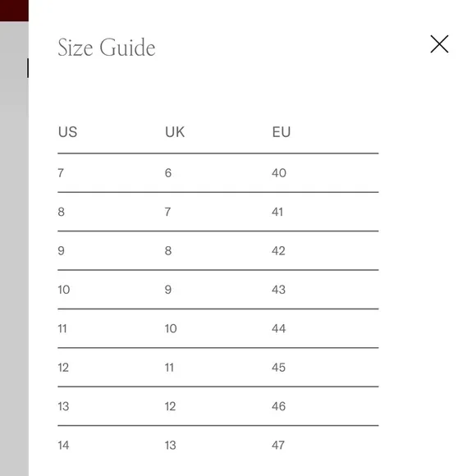476x476 pixels.
Task: Select the UK column header
Action: point(175,132)
